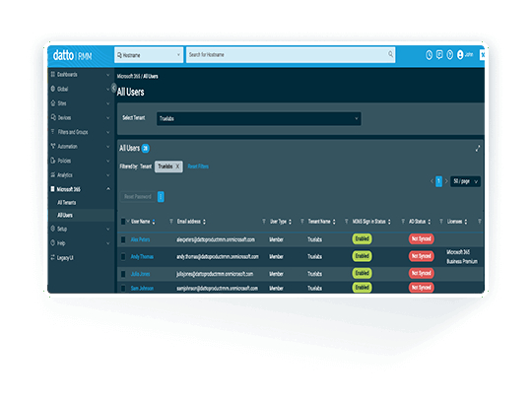Image resolution: width=532 pixels, height=399 pixels.
Task: Click the Reset Password button
Action: 137,196
